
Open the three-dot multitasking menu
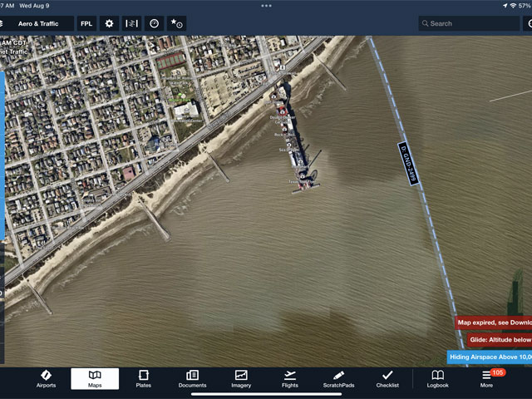pos(266,6)
